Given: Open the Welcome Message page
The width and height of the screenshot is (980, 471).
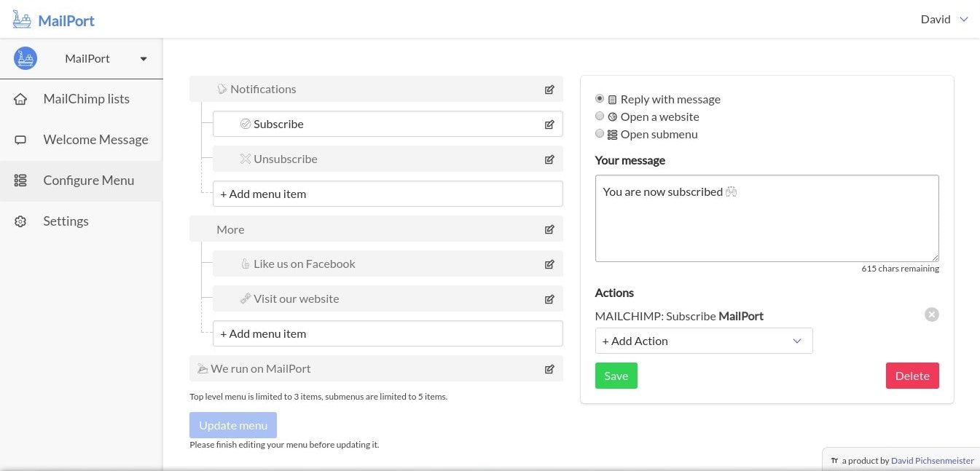Looking at the screenshot, I should (95, 140).
